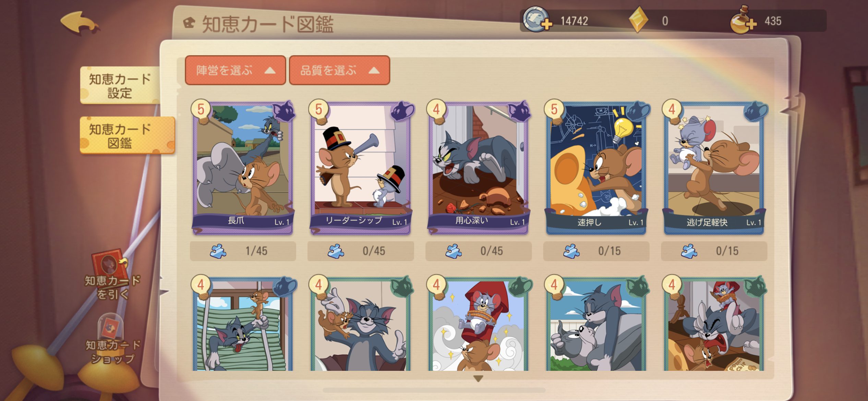Add silver coins with plus icon
Viewport: 868px width, 401px height.
pyautogui.click(x=537, y=20)
